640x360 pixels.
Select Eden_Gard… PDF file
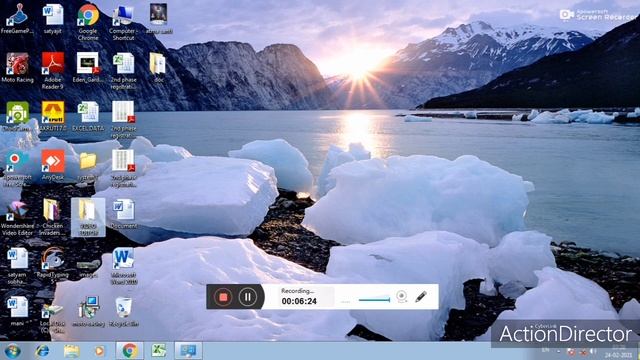(88, 68)
